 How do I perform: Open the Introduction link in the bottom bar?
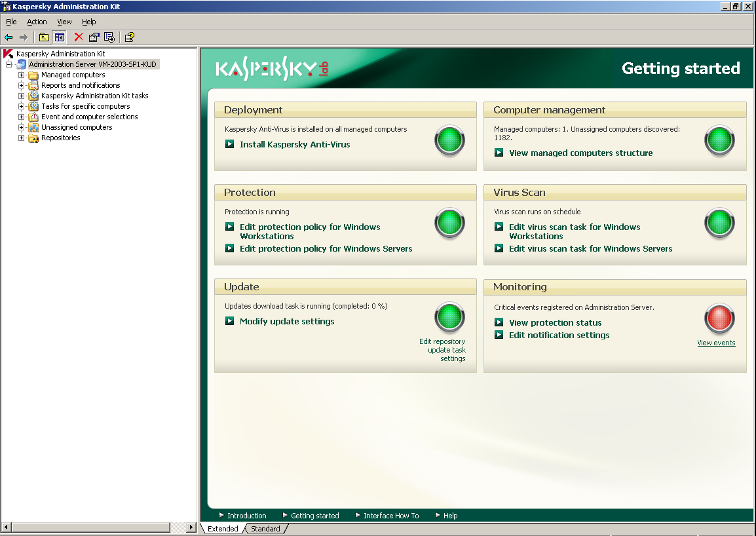pos(246,515)
